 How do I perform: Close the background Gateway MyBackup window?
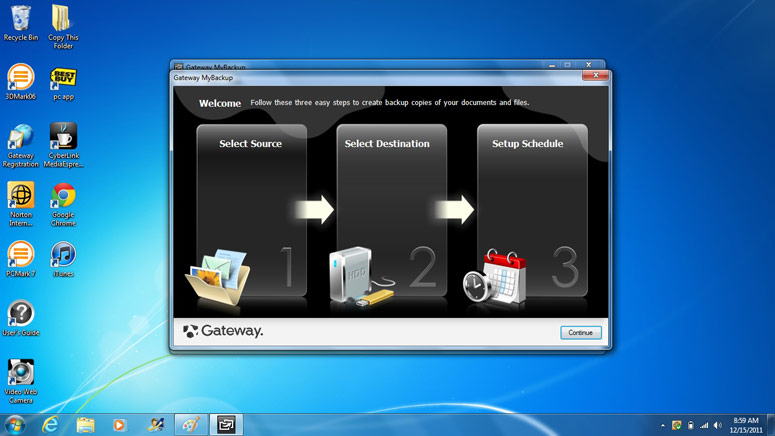pyautogui.click(x=588, y=65)
